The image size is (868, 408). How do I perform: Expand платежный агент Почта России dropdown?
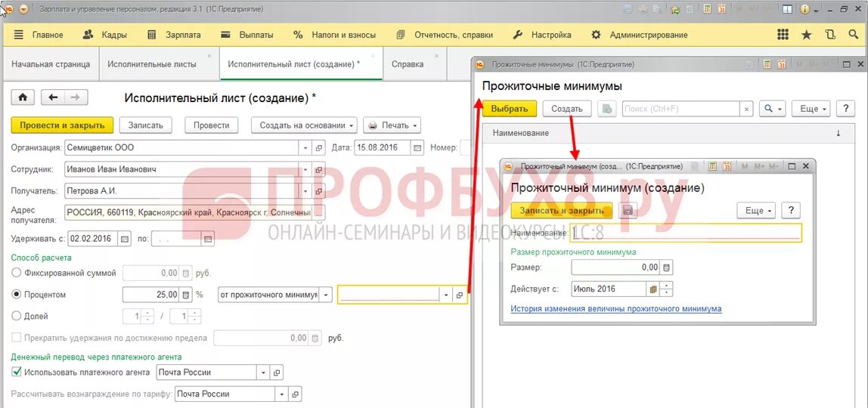pyautogui.click(x=263, y=372)
